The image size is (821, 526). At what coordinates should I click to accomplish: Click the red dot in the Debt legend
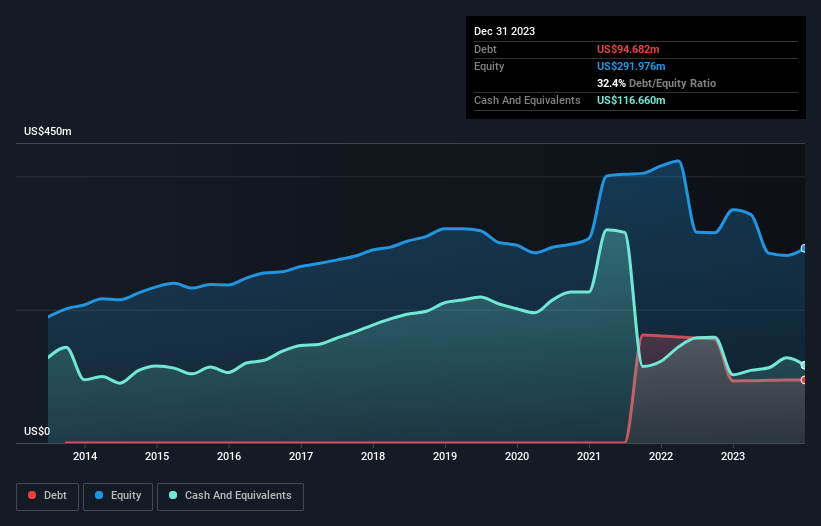coord(31,496)
